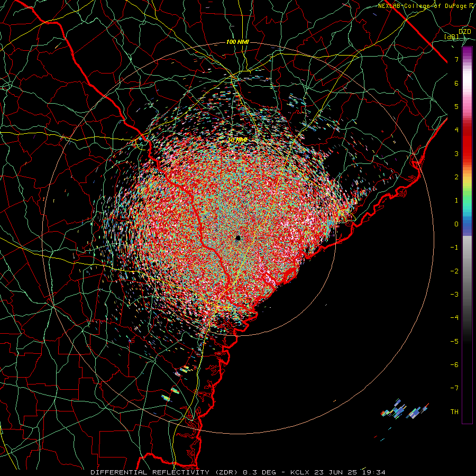
Task: Click the DZD product label above colorbar
Action: pos(465,32)
